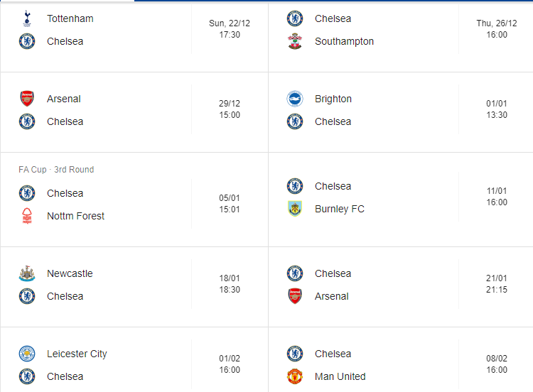Open the Man United team name
Screen dimensions: 533x392
tap(340, 376)
